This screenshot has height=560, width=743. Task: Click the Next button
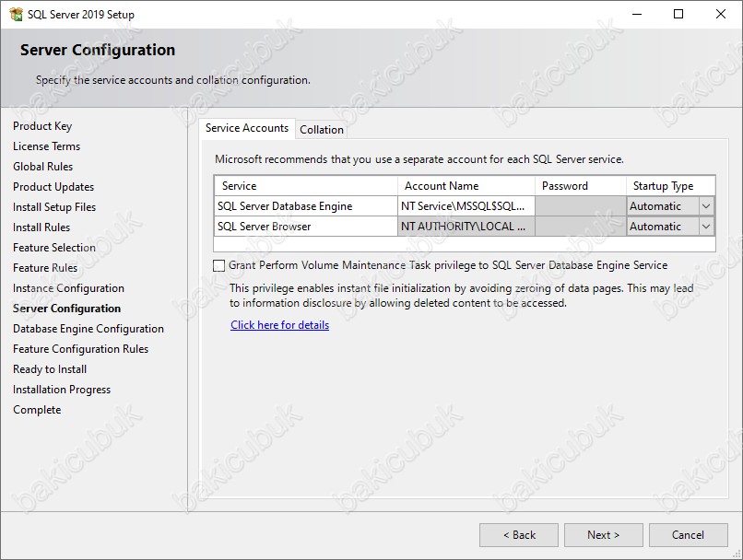603,535
